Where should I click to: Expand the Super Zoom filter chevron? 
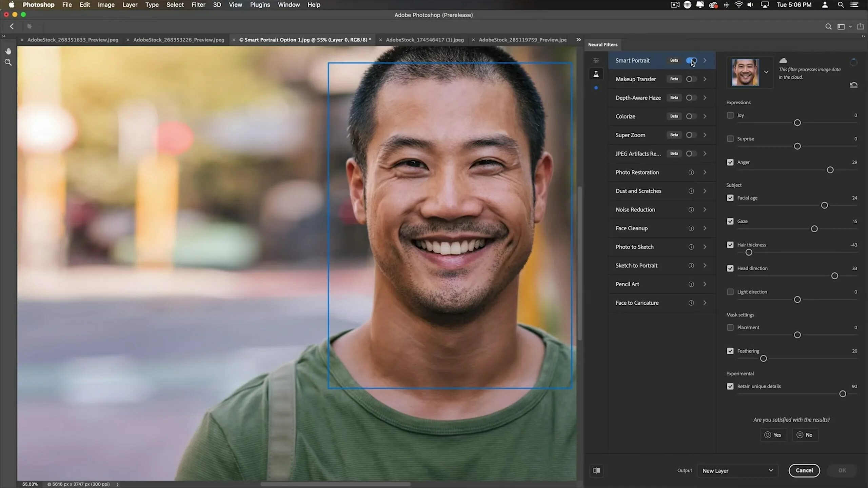(705, 135)
